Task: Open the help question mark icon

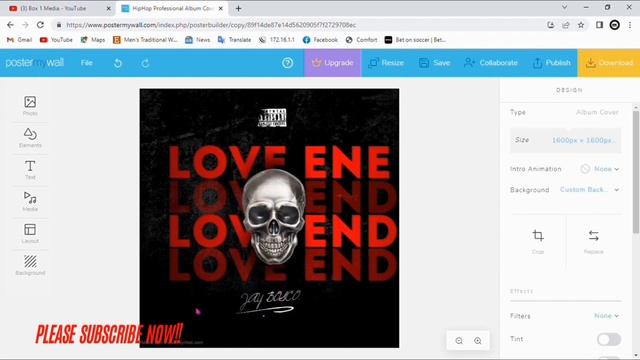Action: (287, 63)
